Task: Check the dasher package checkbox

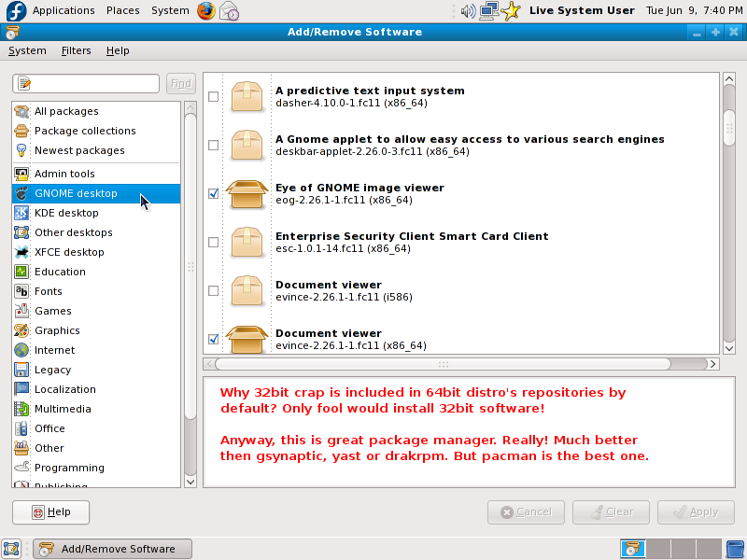Action: [214, 97]
